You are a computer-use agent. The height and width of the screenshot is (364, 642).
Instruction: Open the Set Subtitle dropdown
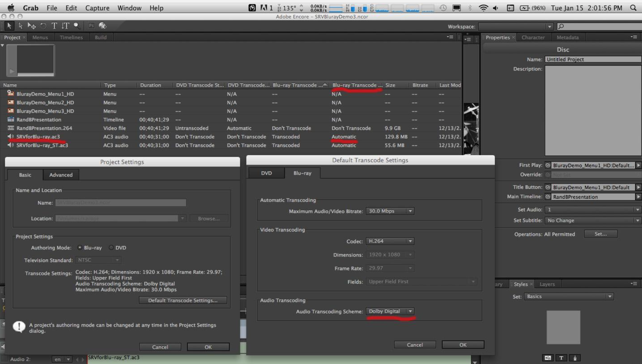pyautogui.click(x=592, y=221)
